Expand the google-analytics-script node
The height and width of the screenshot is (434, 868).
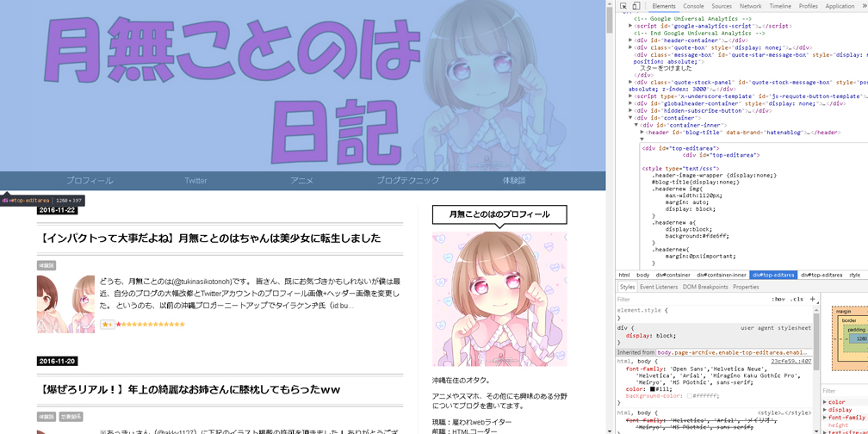coord(630,26)
